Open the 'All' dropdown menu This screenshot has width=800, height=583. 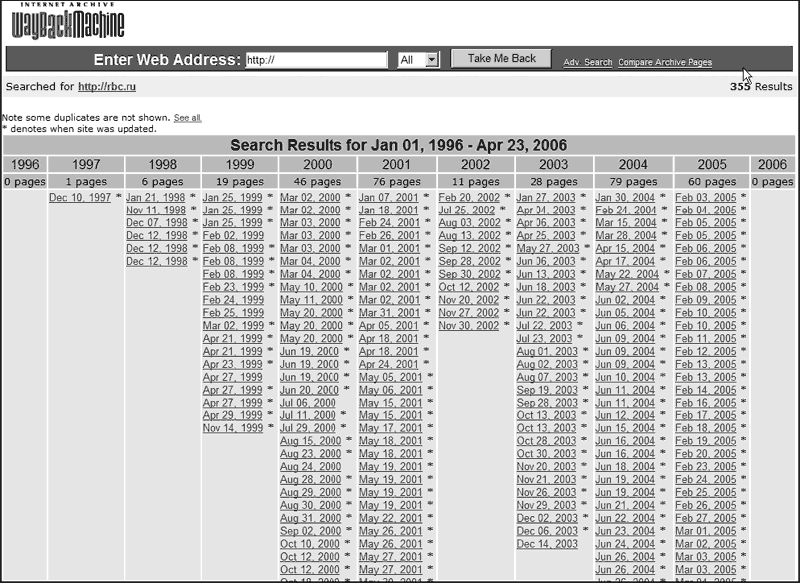[418, 60]
